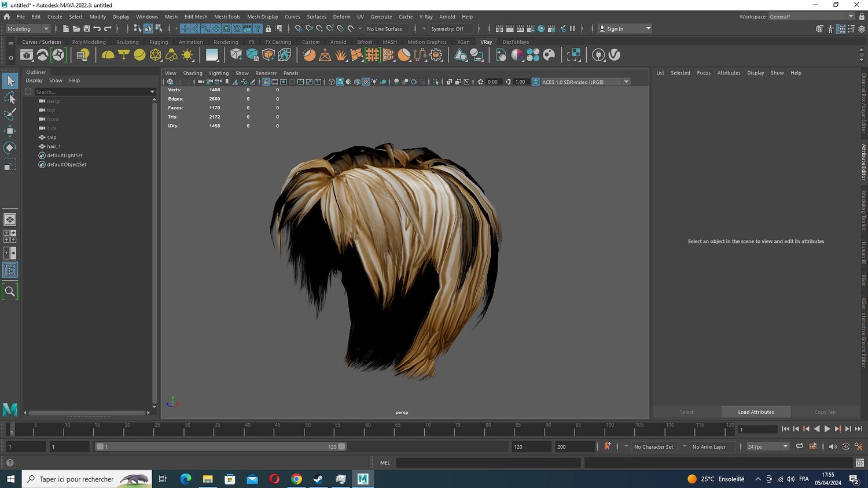Select the Rotate tool in toolbox

click(10, 148)
